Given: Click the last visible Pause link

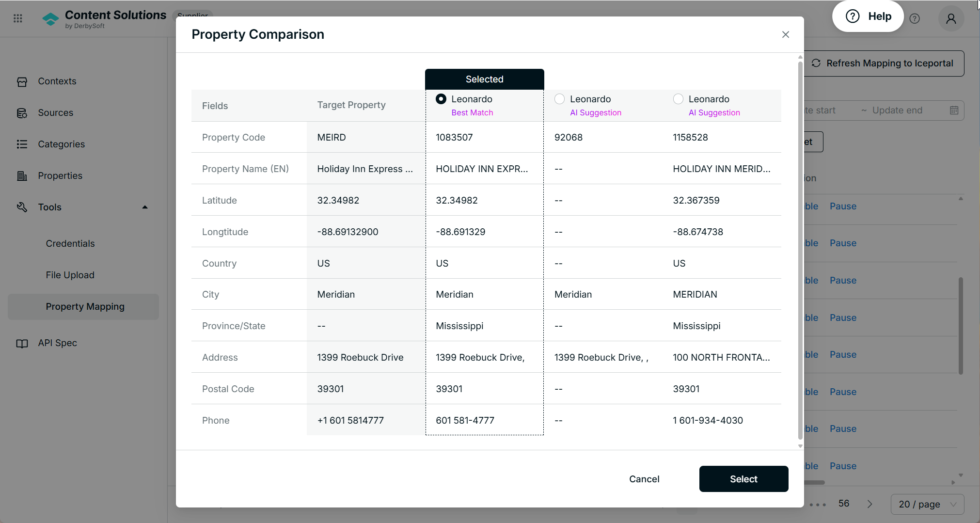Looking at the screenshot, I should [843, 466].
